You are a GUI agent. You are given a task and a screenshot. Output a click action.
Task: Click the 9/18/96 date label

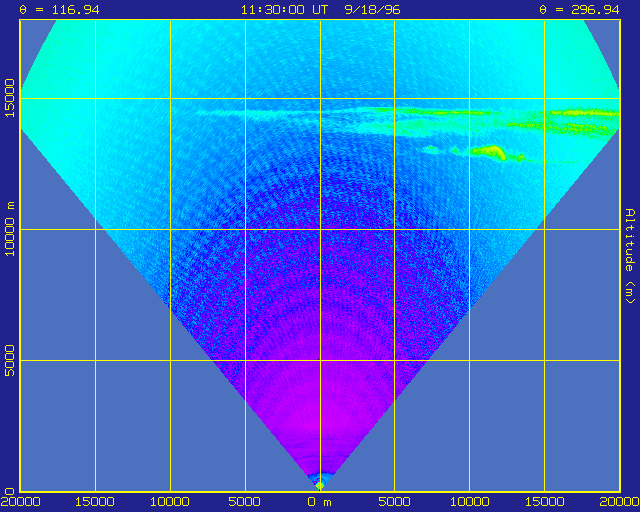pos(372,10)
